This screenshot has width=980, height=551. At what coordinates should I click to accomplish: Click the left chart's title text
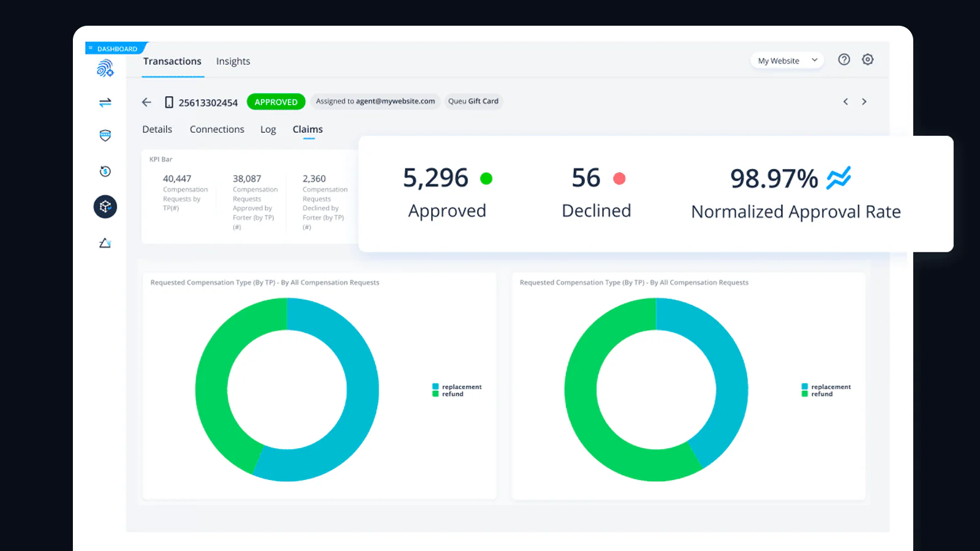click(x=265, y=283)
